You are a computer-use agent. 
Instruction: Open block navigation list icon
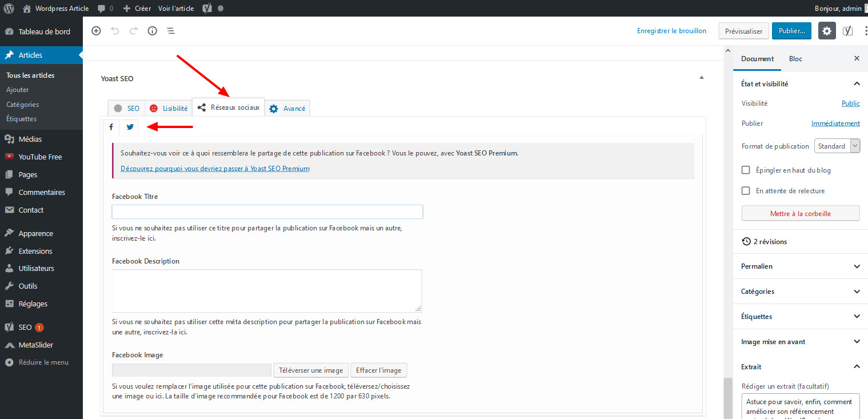(x=171, y=31)
